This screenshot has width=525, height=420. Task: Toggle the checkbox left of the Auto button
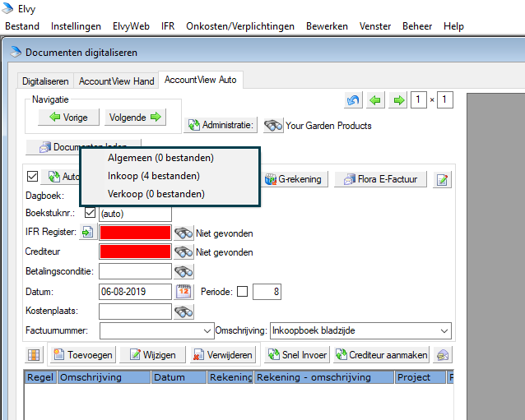33,177
